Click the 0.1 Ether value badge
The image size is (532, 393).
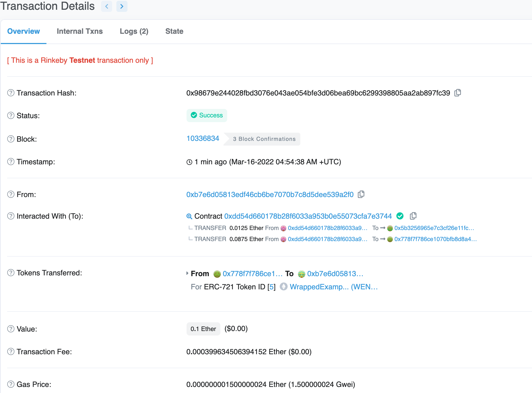203,329
